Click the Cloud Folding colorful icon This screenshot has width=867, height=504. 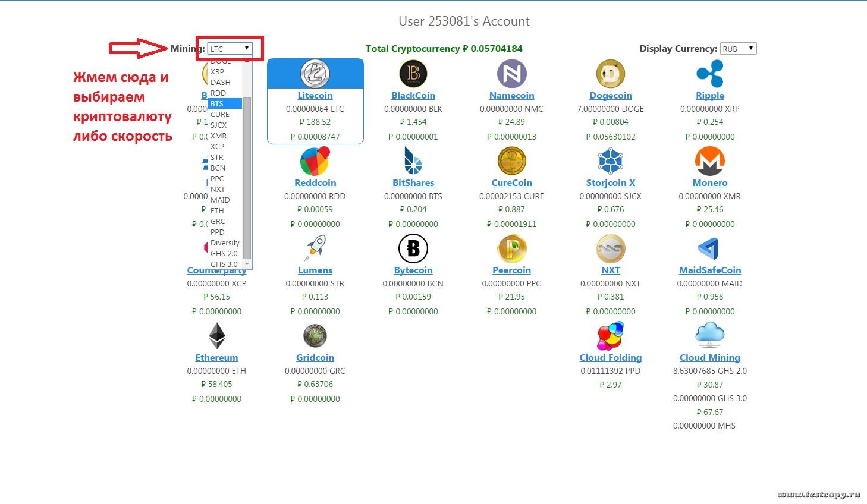pos(610,336)
